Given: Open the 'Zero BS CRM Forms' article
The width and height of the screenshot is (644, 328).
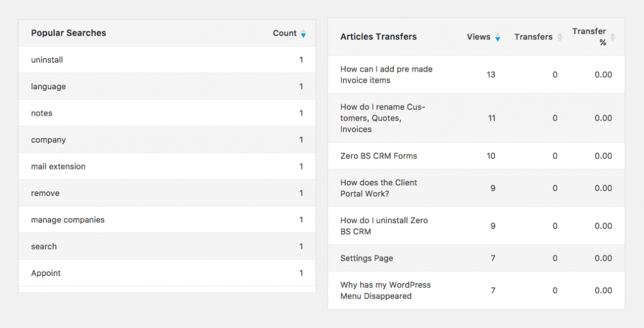Looking at the screenshot, I should [x=379, y=156].
